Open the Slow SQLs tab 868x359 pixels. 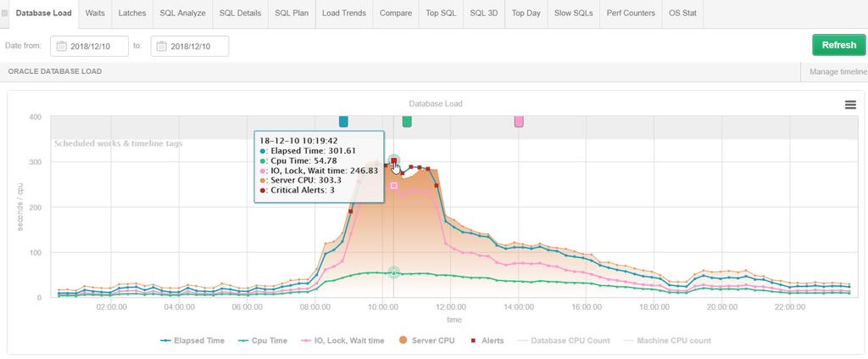(x=574, y=13)
